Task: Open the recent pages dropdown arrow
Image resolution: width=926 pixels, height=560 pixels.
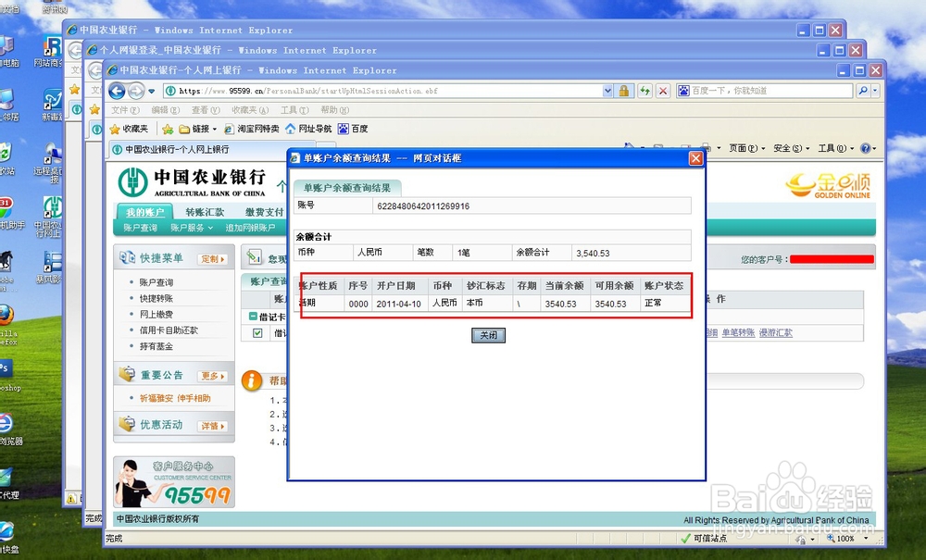Action: [152, 91]
